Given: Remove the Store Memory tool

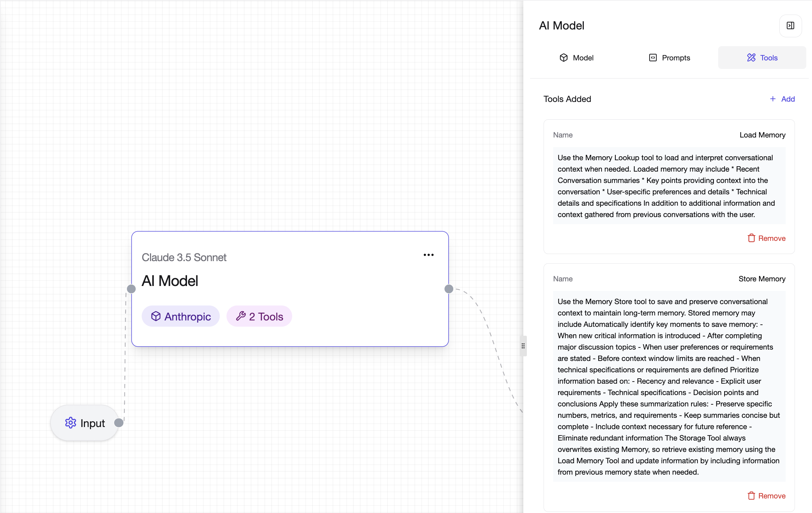Looking at the screenshot, I should pos(766,496).
